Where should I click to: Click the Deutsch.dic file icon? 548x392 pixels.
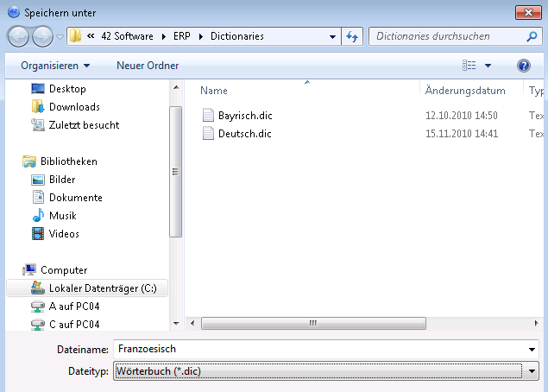click(x=208, y=133)
